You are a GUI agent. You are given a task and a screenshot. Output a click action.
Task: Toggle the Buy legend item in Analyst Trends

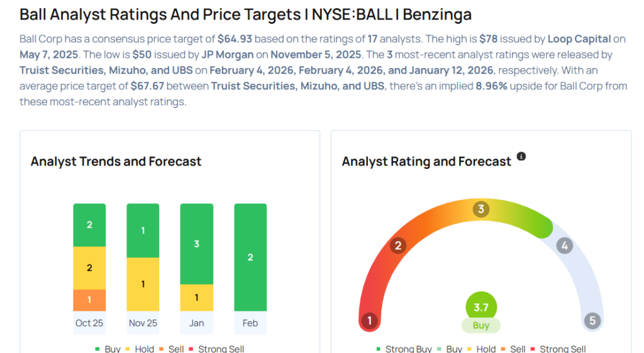click(x=109, y=349)
